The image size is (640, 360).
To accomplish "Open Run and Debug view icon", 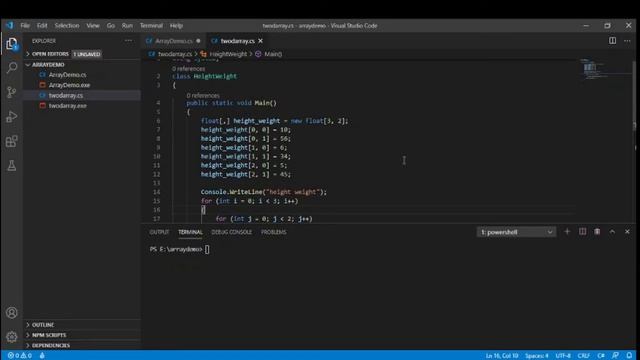I will coord(12,117).
